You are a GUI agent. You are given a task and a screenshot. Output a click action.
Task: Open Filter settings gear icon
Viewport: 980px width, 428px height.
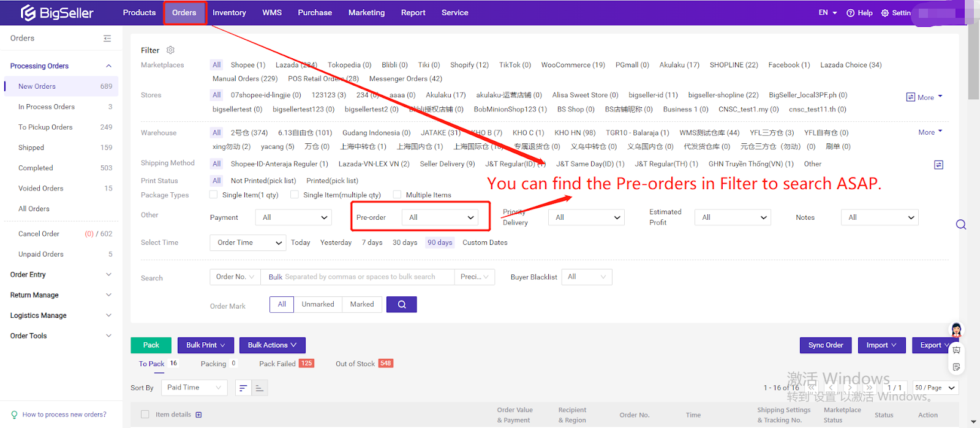[171, 50]
